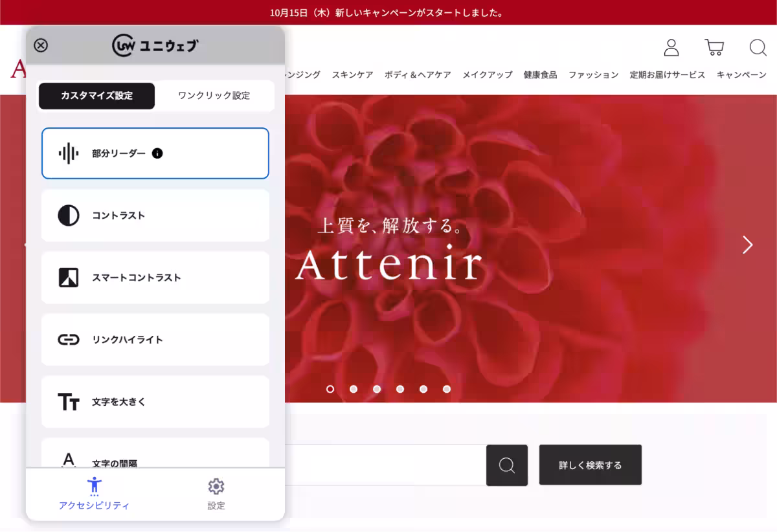This screenshot has height=532, width=777.
Task: Click the Tt enlarge text icon
Action: pos(68,402)
